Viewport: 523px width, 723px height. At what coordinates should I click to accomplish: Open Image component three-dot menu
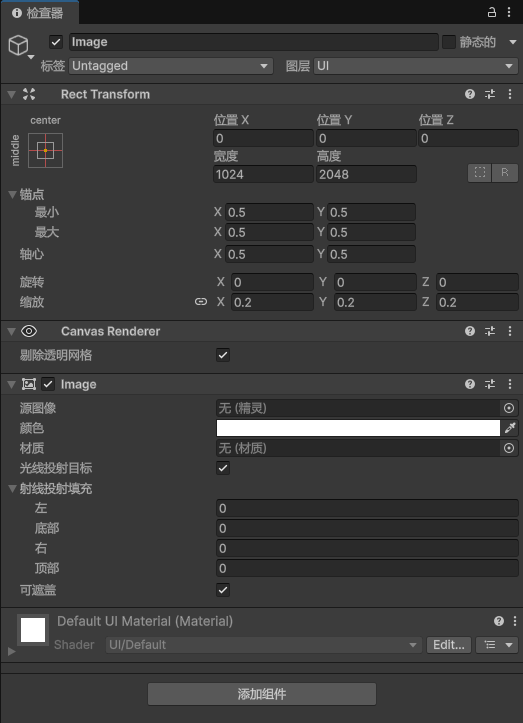[510, 384]
